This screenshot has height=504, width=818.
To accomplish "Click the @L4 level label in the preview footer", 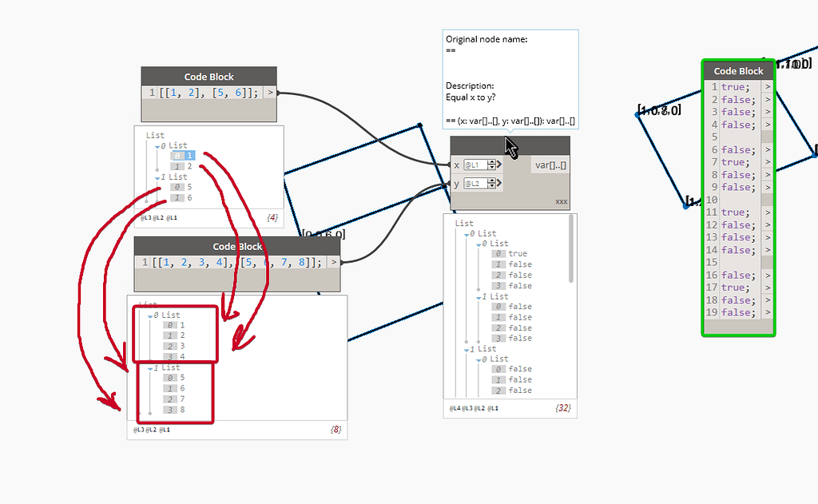I will tap(454, 407).
